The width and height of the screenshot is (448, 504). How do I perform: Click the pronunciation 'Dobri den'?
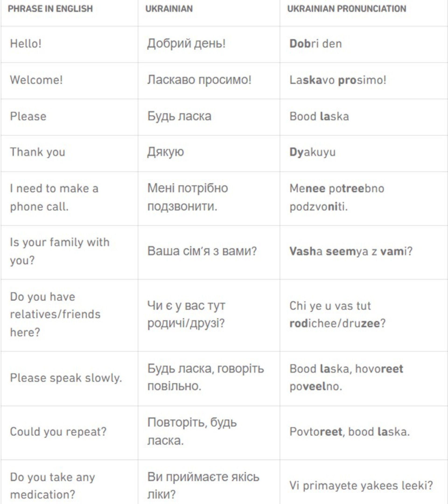pos(316,44)
